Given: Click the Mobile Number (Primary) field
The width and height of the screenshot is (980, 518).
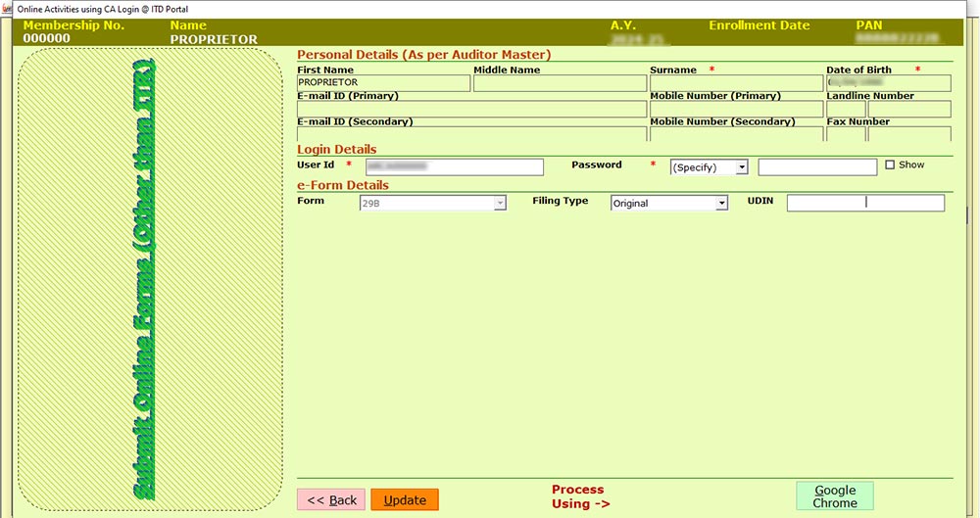Looking at the screenshot, I should pos(736,109).
